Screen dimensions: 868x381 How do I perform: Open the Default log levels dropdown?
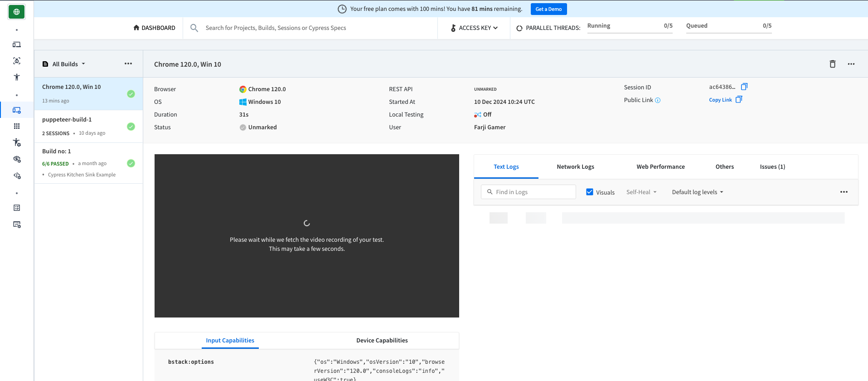tap(698, 192)
